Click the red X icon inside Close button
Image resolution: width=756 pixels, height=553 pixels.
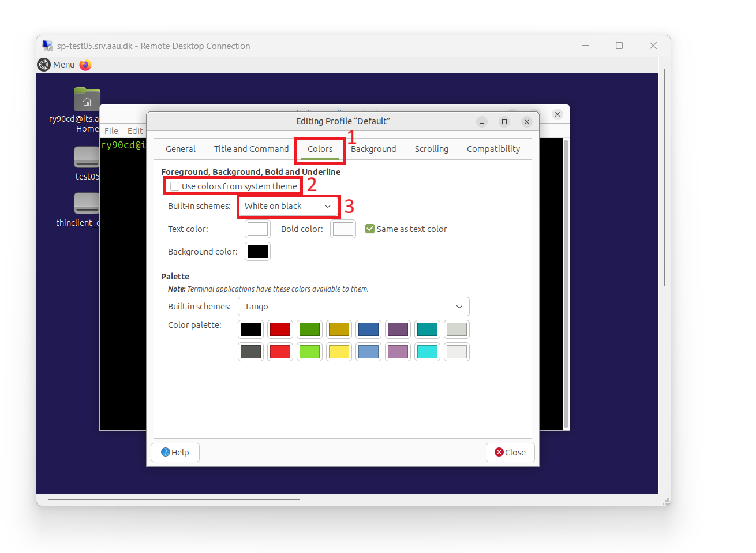click(498, 452)
